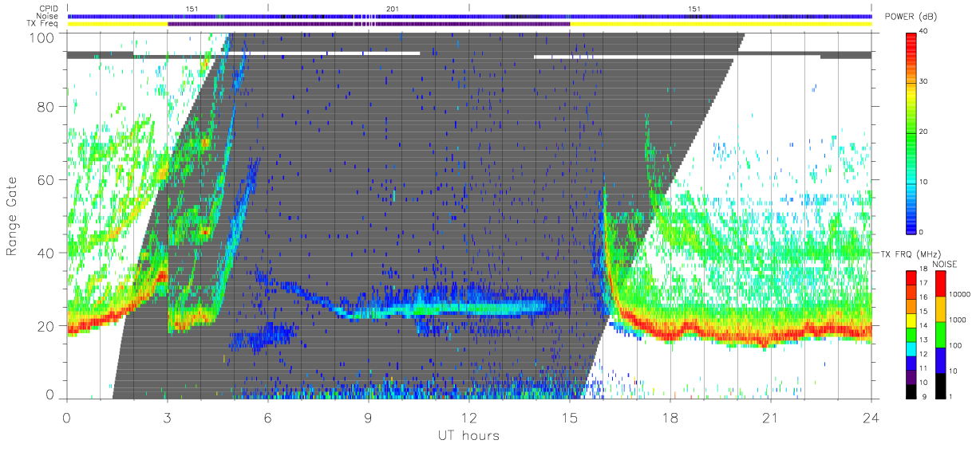Click the leftmost "151" CPID value
This screenshot has height=452, width=980.
coord(192,9)
